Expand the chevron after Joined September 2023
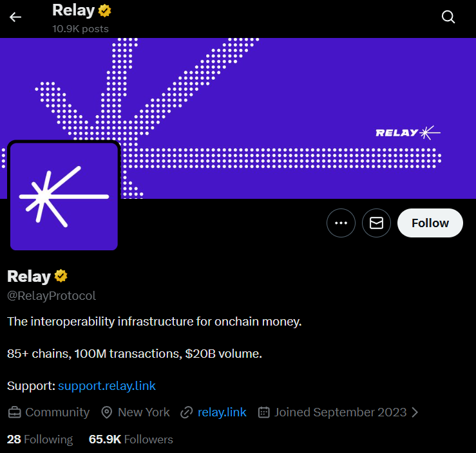 [x=415, y=412]
